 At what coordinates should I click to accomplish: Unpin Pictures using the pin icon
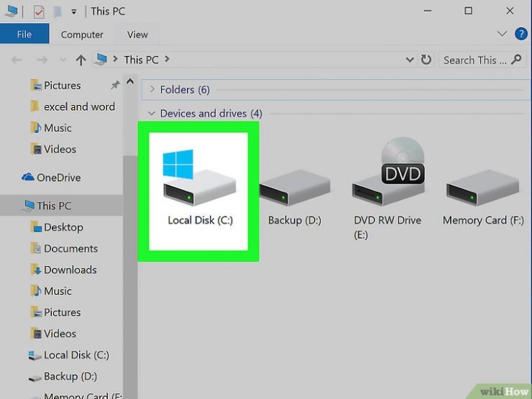click(x=115, y=85)
